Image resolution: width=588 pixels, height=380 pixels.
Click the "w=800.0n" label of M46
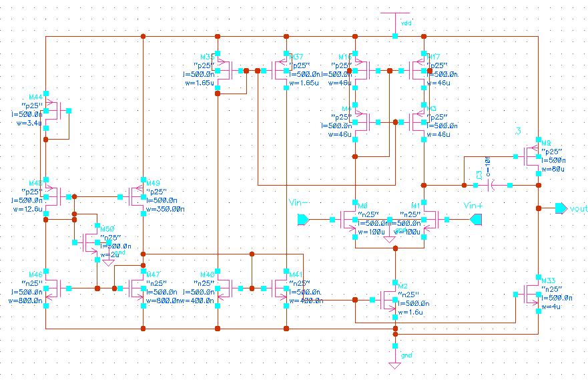click(25, 301)
